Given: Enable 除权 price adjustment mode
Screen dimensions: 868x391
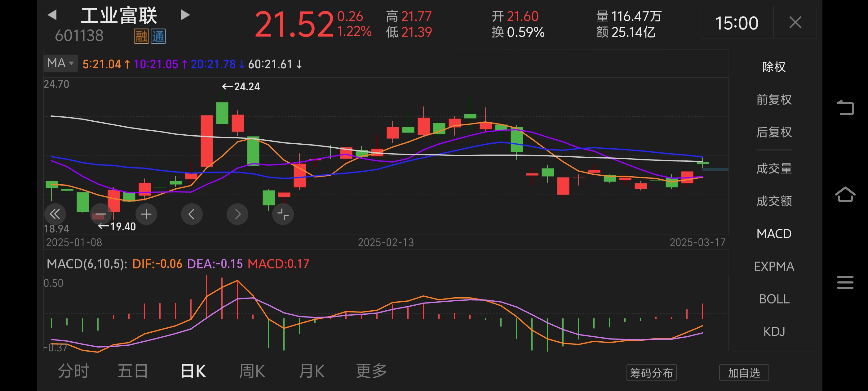Looking at the screenshot, I should point(773,67).
